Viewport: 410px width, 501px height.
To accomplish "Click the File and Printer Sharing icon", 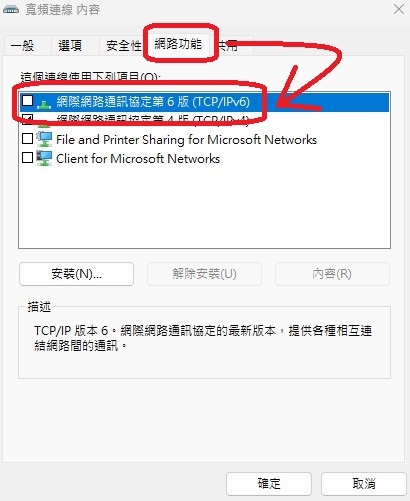I will pyautogui.click(x=44, y=139).
